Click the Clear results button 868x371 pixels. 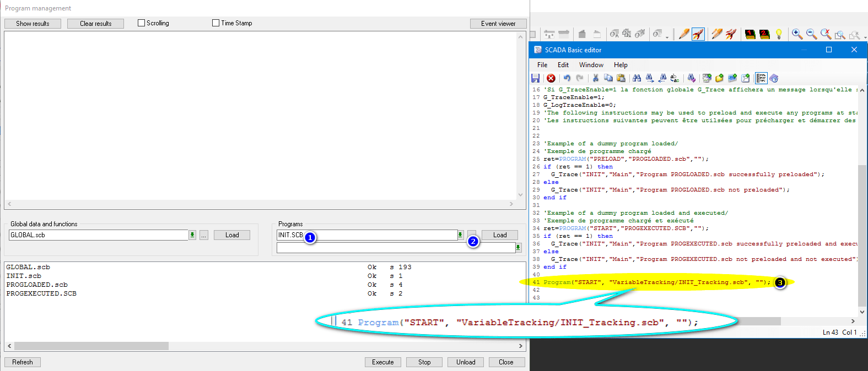[95, 24]
